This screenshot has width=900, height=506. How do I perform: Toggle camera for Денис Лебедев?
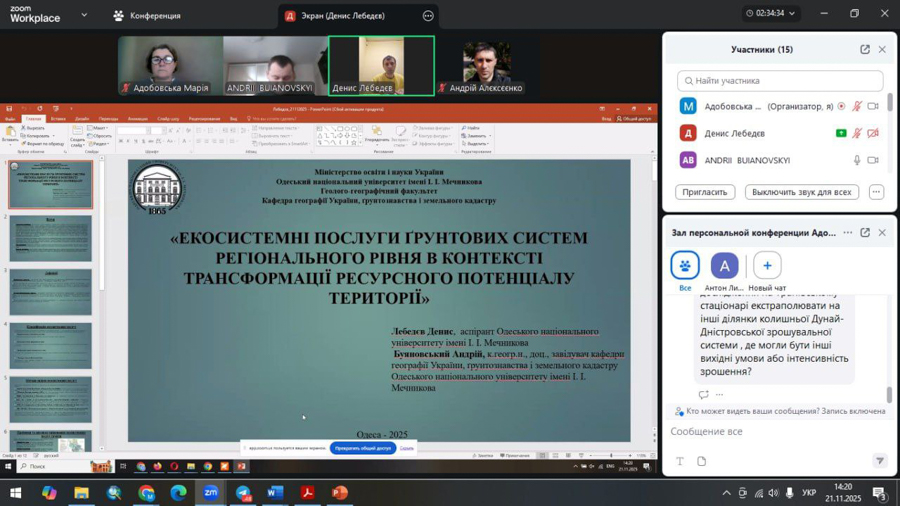coord(873,133)
